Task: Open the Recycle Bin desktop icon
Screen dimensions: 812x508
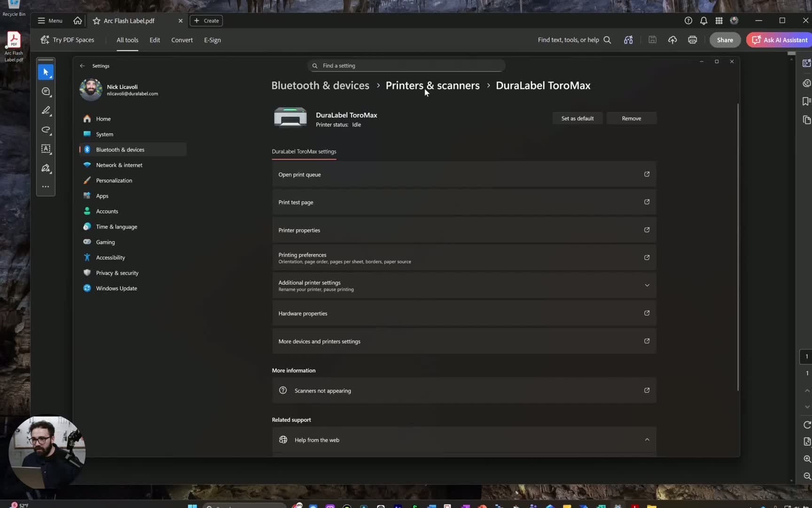Action: (14, 8)
